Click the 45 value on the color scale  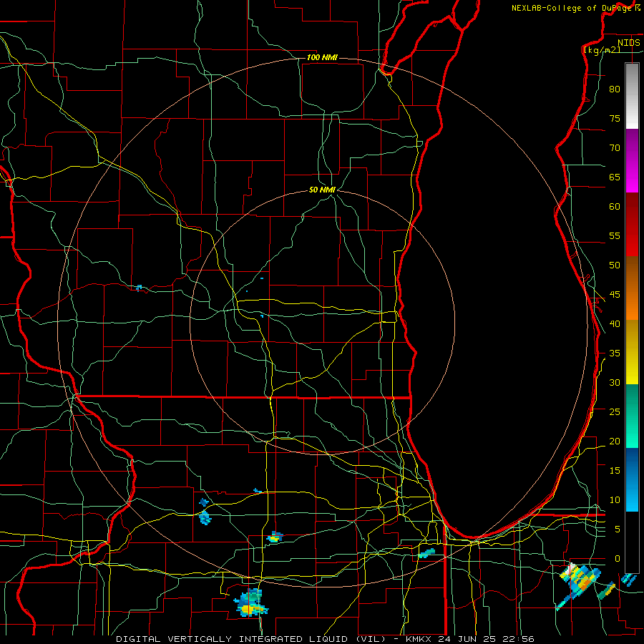tap(615, 295)
